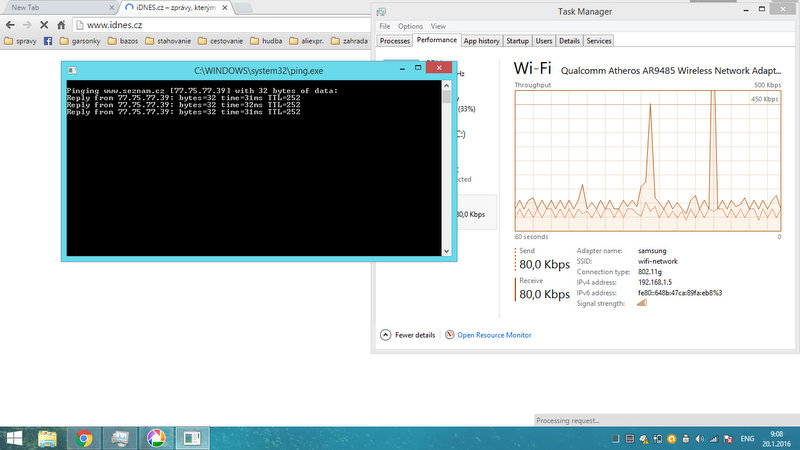This screenshot has width=800, height=450.
Task: Close the iDNES.cz browser tab
Action: [x=224, y=8]
